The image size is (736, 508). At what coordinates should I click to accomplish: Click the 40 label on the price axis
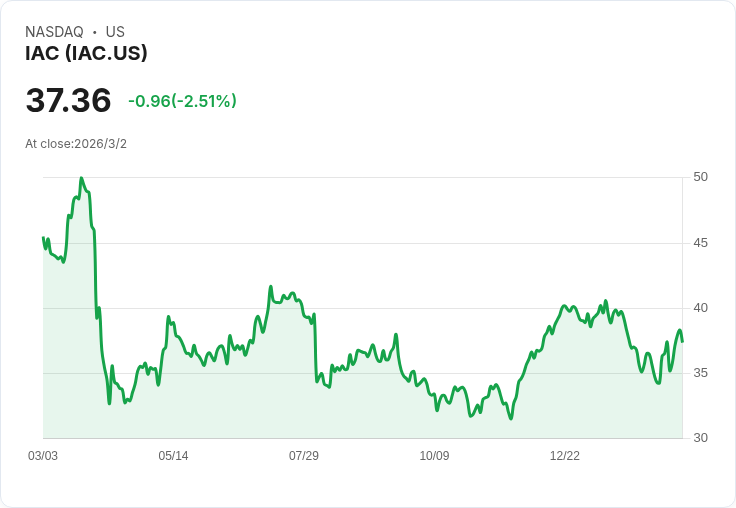(701, 308)
